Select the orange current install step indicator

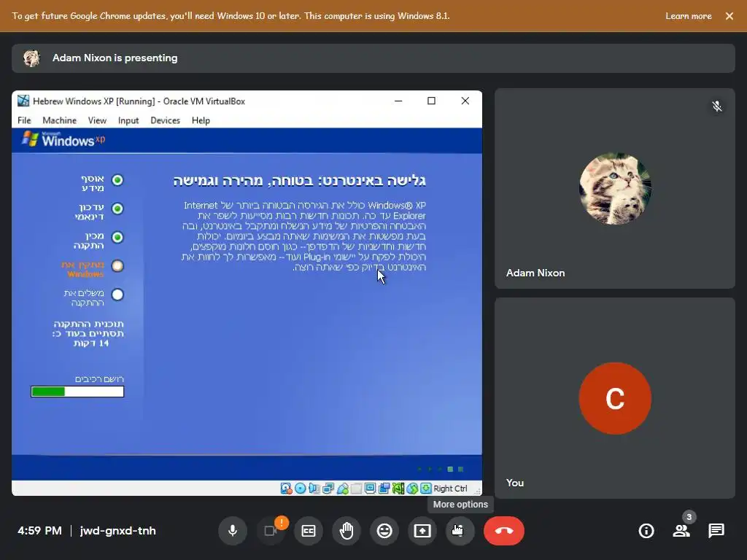[x=117, y=265]
